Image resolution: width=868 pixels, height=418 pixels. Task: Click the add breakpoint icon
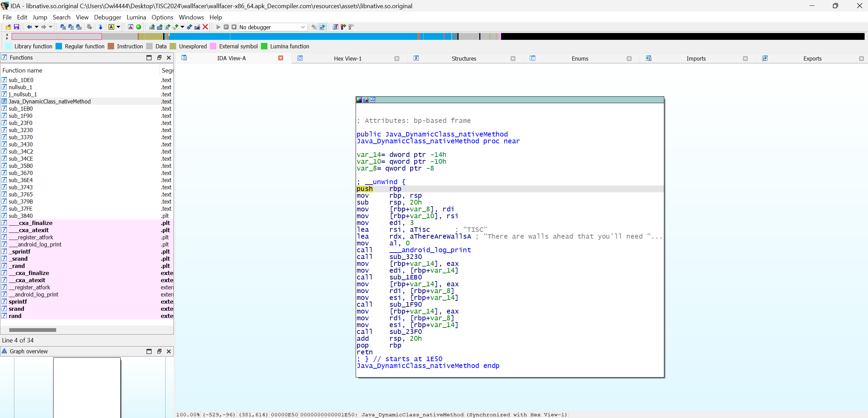tap(343, 27)
